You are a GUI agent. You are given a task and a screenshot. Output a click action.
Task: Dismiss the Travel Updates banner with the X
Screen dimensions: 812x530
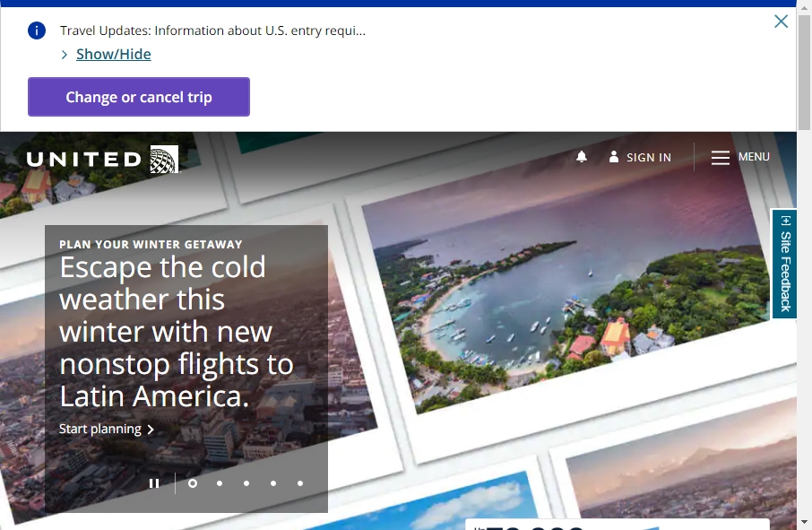781,22
